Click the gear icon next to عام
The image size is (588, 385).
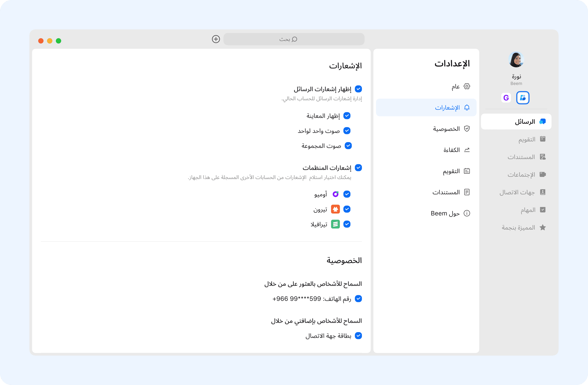(x=467, y=86)
